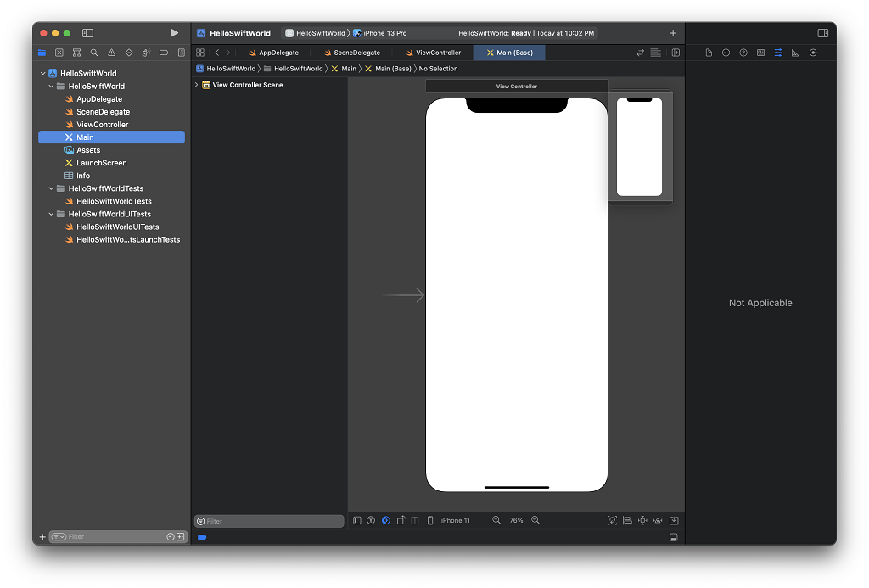Toggle the document outline visibility

(357, 520)
